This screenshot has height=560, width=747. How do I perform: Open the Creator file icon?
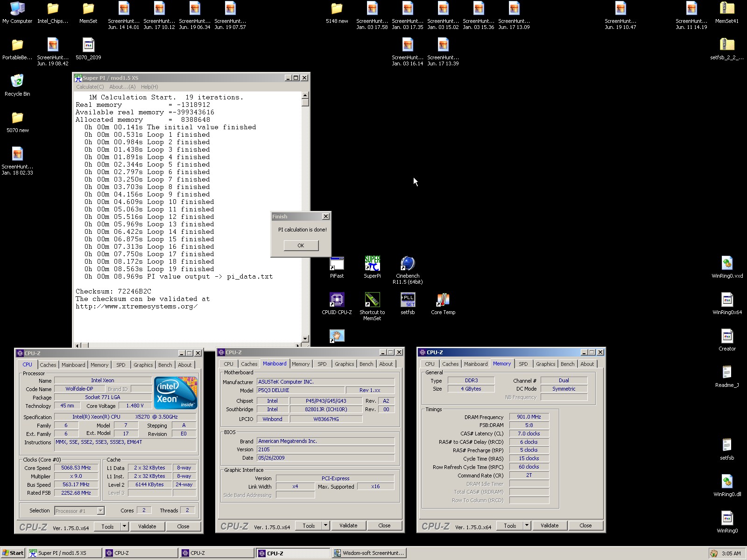coord(727,340)
